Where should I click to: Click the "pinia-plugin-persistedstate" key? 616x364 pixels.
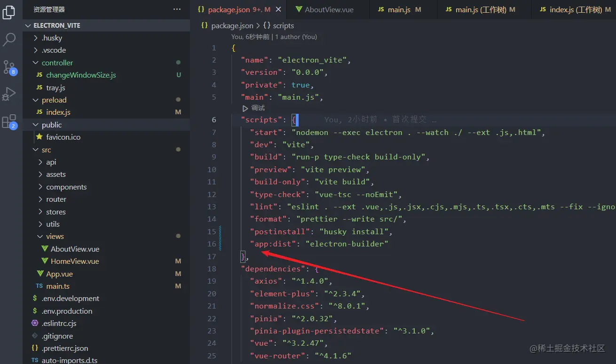[317, 331]
